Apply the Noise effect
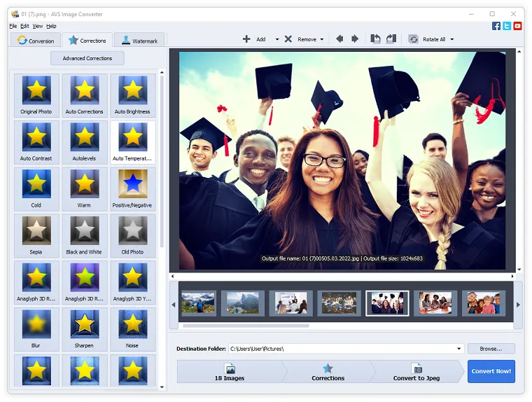Screen dimensions: 532x402 click(133, 329)
